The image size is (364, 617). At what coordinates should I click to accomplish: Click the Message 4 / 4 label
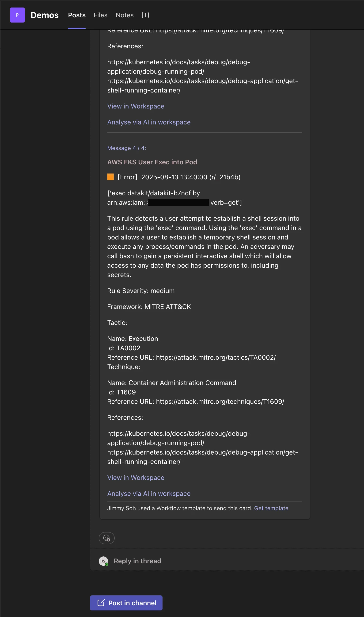[x=127, y=148]
